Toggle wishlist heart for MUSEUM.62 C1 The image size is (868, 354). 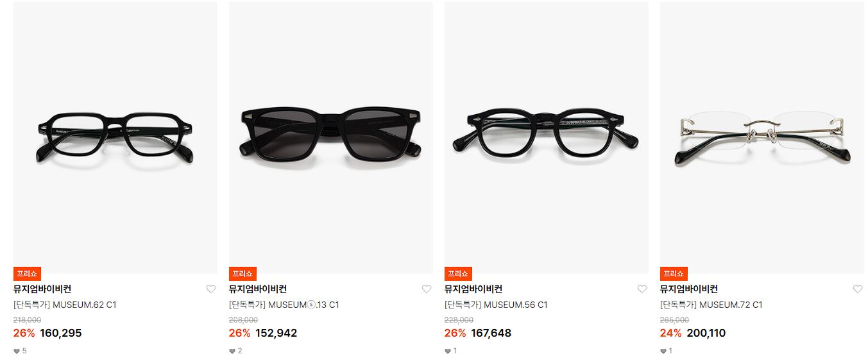pos(211,289)
